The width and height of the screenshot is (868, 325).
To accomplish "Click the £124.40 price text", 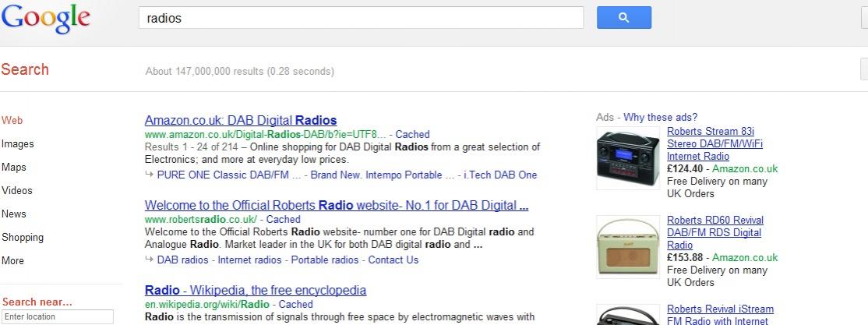I will pyautogui.click(x=685, y=169).
